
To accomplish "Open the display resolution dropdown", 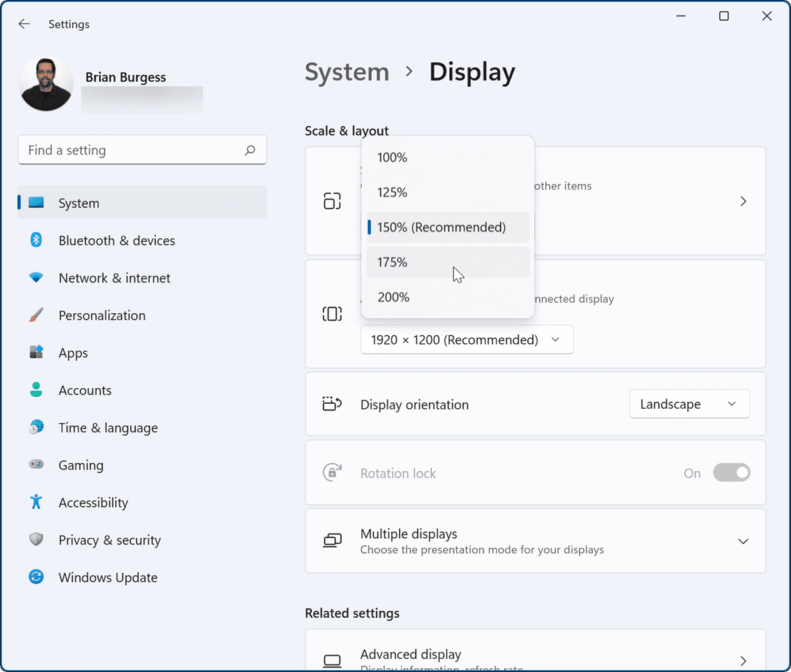I will click(467, 339).
